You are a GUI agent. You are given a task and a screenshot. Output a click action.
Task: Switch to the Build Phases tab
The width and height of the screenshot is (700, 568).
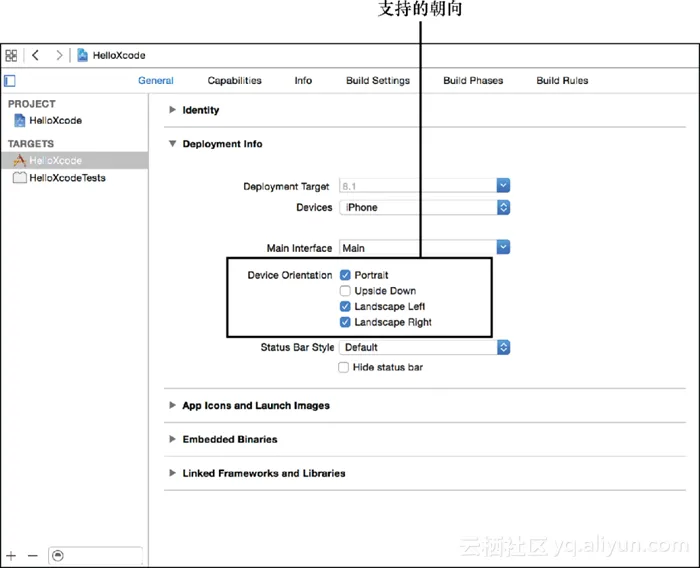point(473,80)
